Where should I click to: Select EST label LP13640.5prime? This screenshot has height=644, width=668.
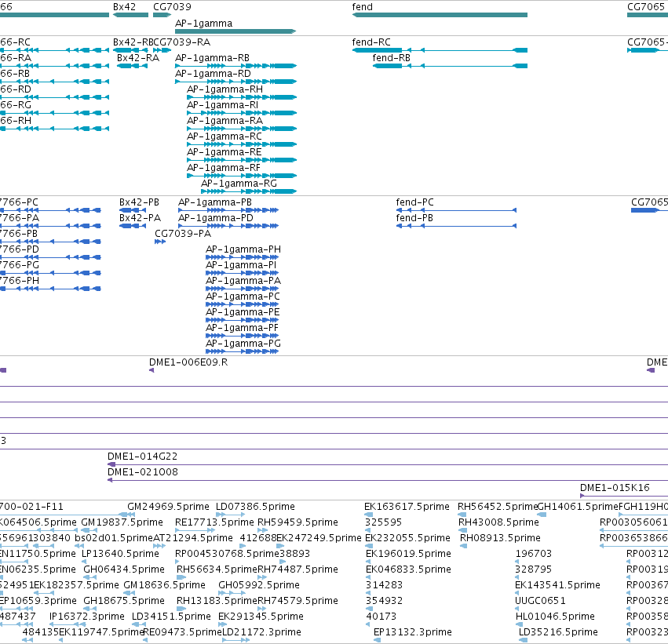click(120, 554)
